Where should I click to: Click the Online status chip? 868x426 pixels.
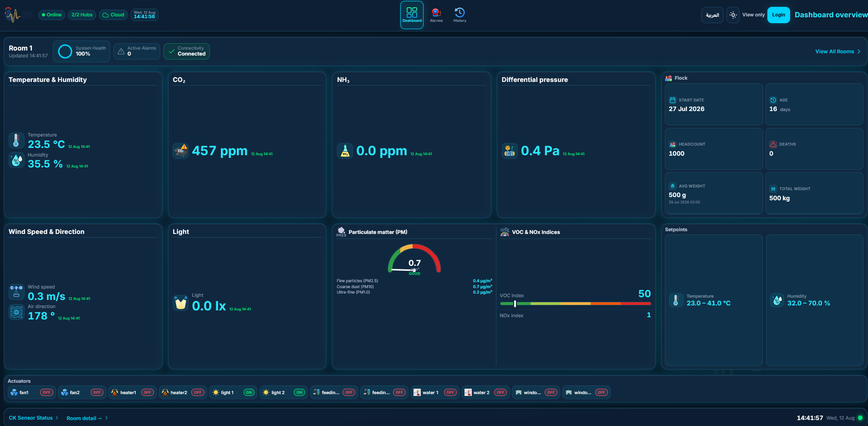click(x=51, y=15)
